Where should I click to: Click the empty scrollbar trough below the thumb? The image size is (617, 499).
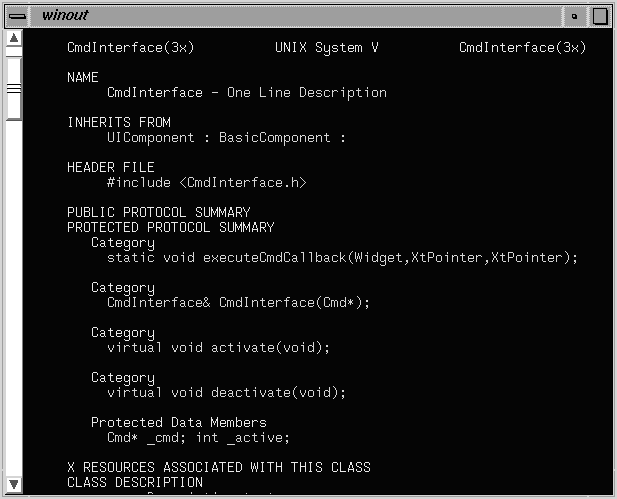point(14,300)
